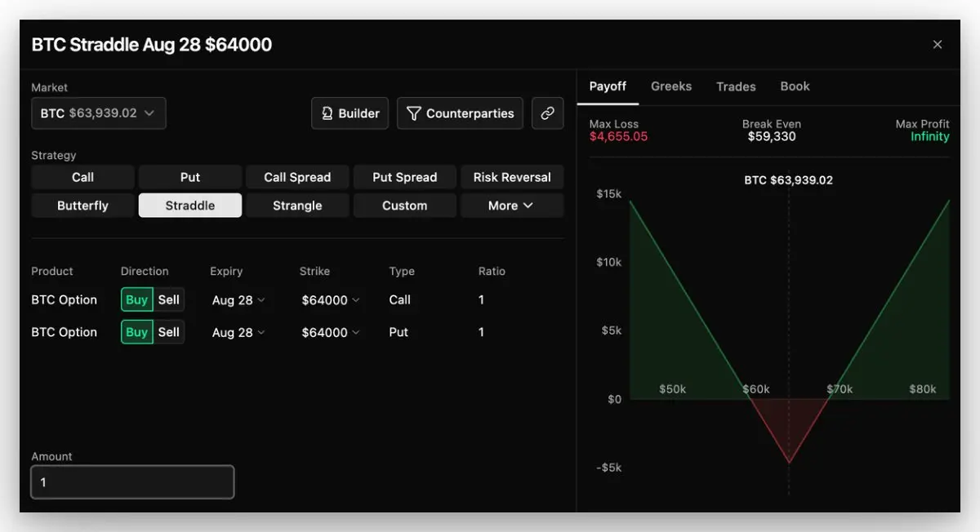Set Put leg direction to Sell
Screen dimensions: 980x532
(x=169, y=332)
